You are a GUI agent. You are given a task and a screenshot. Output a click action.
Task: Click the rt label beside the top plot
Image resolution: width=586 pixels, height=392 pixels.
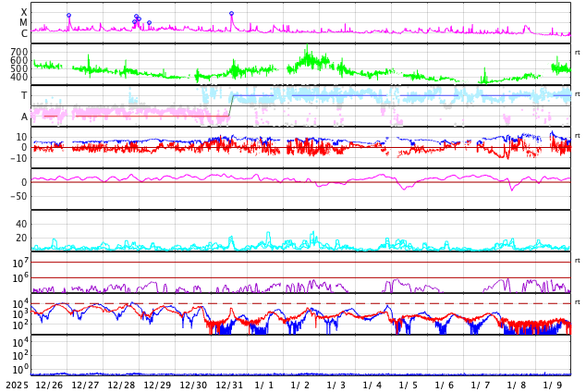pyautogui.click(x=578, y=93)
